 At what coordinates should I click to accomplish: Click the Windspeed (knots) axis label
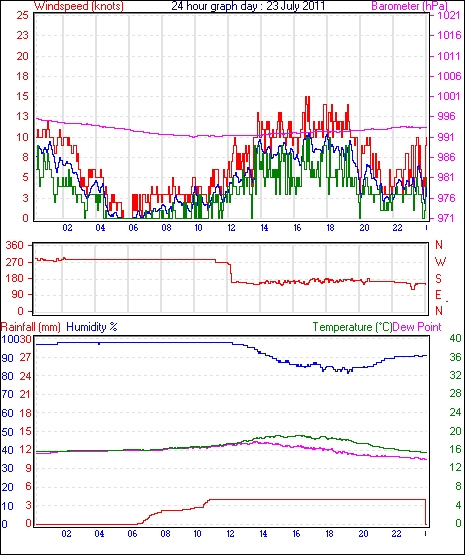79,6
